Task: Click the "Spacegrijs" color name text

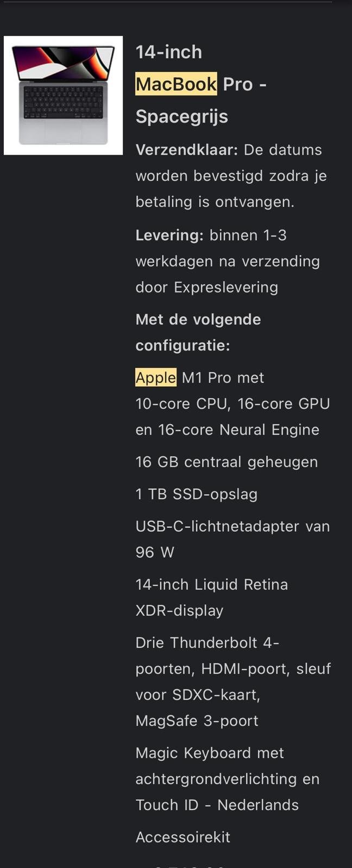Action: [x=182, y=117]
